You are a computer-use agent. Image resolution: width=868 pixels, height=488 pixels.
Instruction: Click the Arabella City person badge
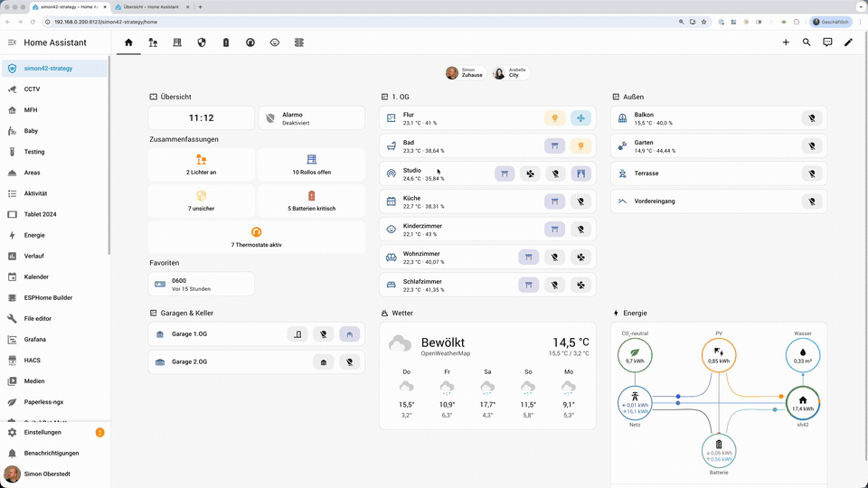click(511, 72)
